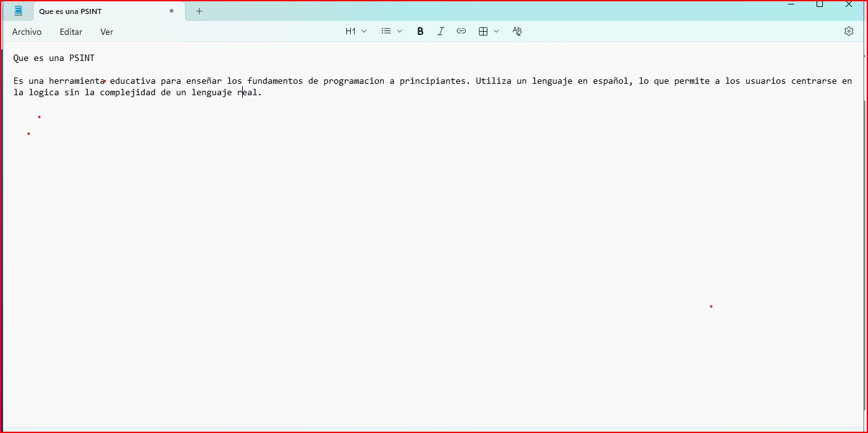Open the Archivo menu
The width and height of the screenshot is (868, 433).
(27, 32)
